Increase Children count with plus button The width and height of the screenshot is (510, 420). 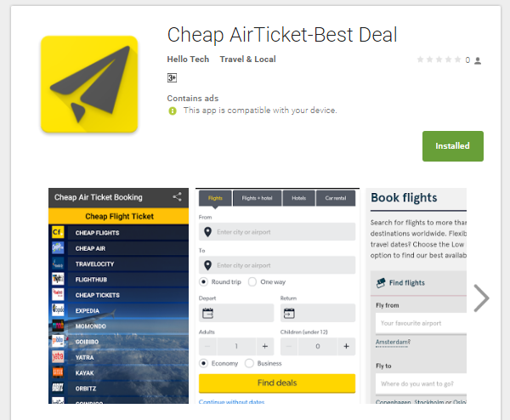(347, 346)
